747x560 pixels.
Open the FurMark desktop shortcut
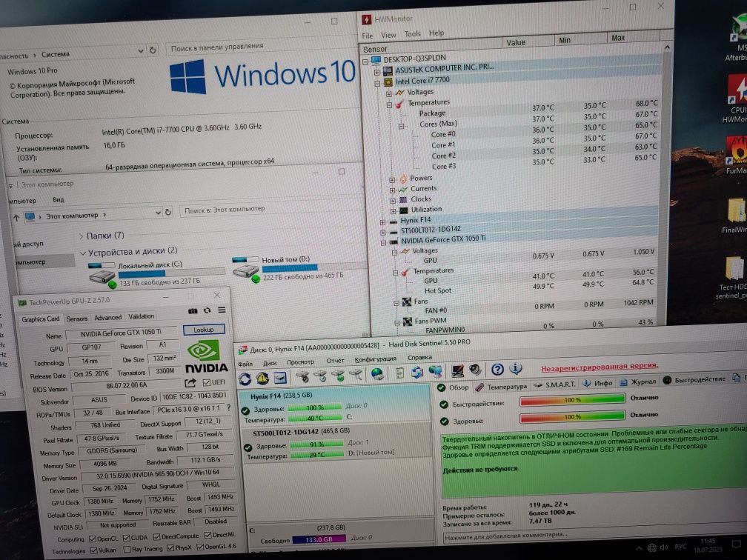(x=737, y=156)
